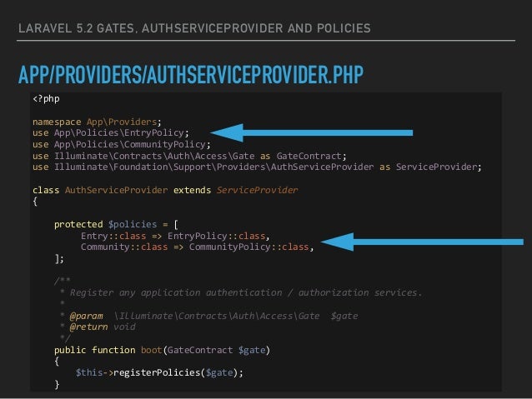Image resolution: width=532 pixels, height=399 pixels.
Task: Click the comment 'Register any application authentication / authorization services.'
Action: pyautogui.click(x=246, y=292)
